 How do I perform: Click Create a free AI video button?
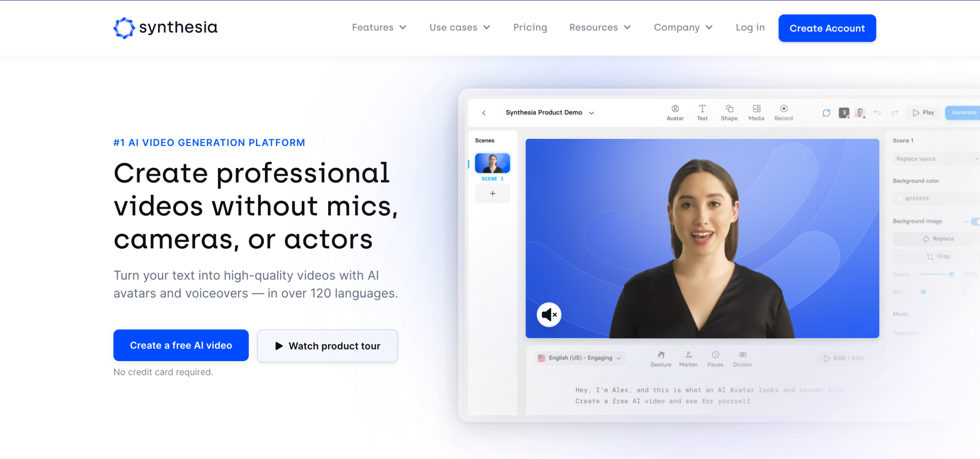[x=181, y=345]
